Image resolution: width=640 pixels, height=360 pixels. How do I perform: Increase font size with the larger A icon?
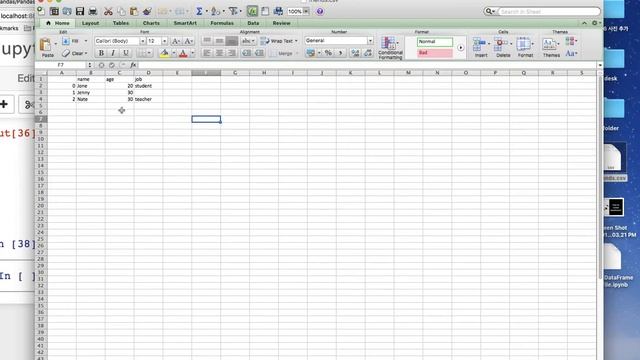pos(176,41)
